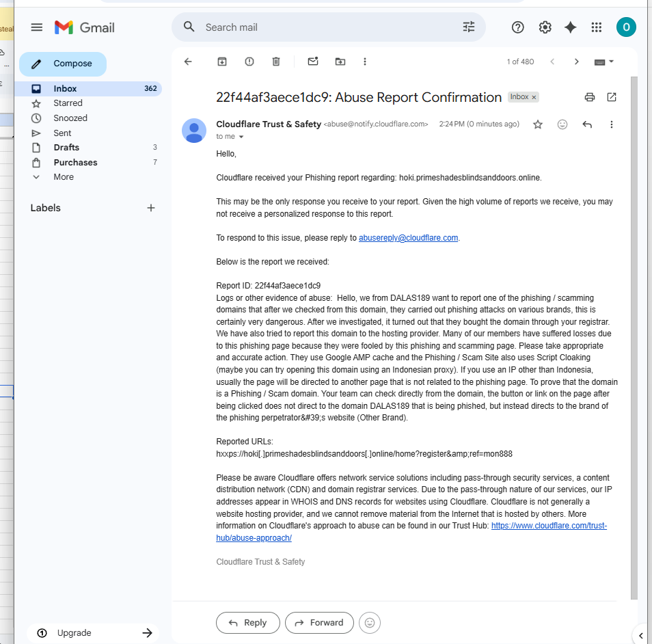Click the Upgrade storage button
Screen dimensions: 652x644
[93, 633]
